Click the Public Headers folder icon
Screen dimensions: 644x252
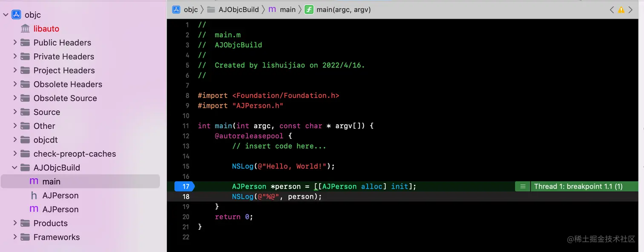coord(26,43)
